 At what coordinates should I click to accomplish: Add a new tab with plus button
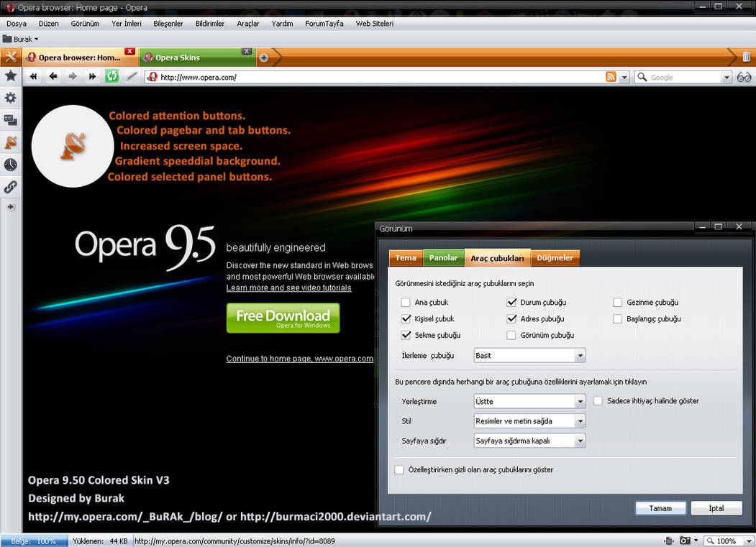point(264,58)
